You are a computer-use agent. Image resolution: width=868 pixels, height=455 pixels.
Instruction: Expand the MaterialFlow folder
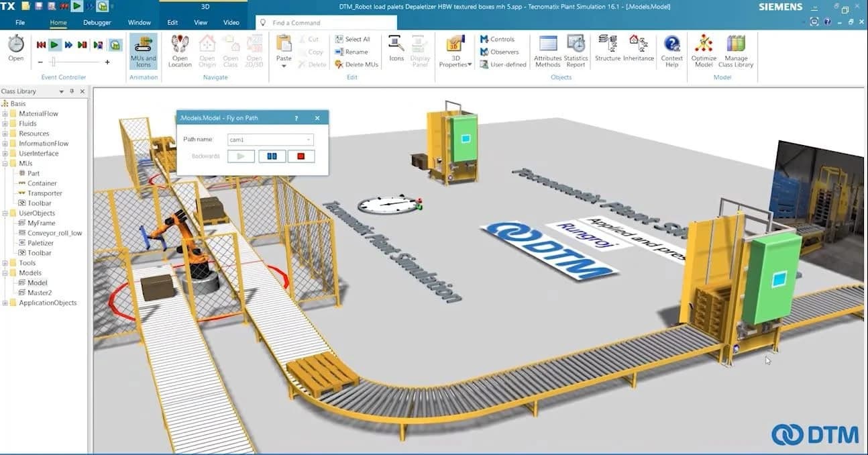point(5,113)
